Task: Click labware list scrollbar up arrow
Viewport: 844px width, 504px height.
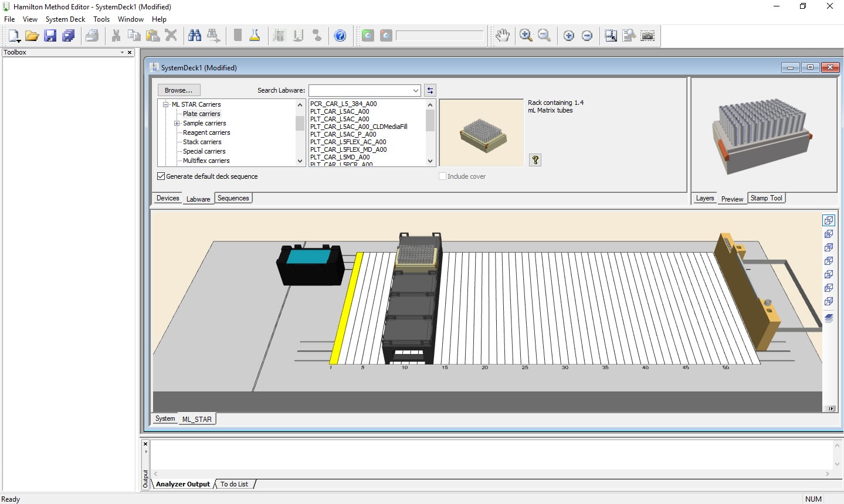Action: (430, 105)
